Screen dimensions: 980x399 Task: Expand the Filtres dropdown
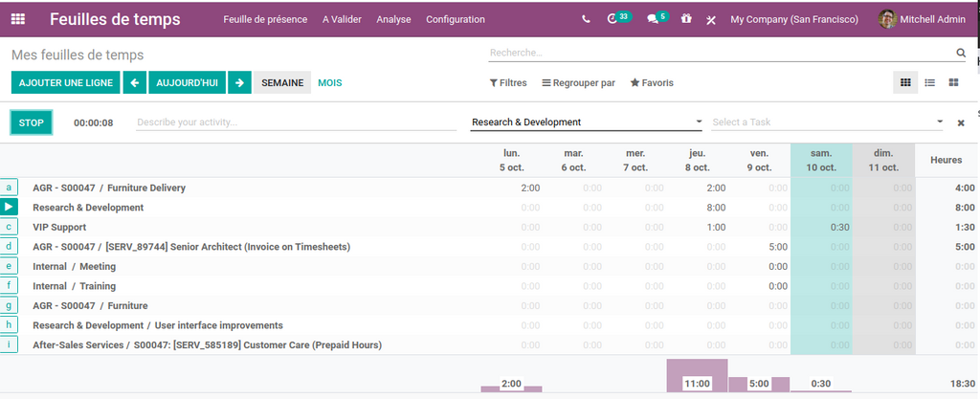coord(508,83)
